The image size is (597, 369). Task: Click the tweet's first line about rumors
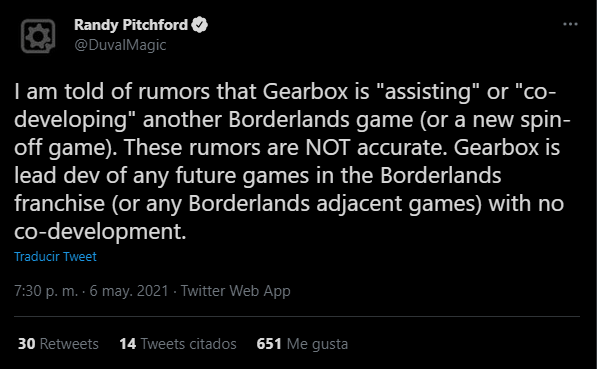coord(285,92)
